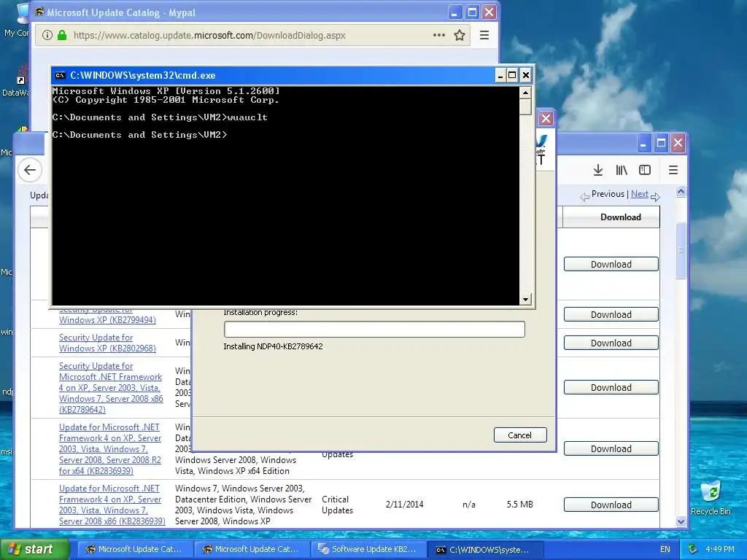Open the hamburger menu in Download Dialog window
This screenshot has width=747, height=560.
pyautogui.click(x=484, y=35)
